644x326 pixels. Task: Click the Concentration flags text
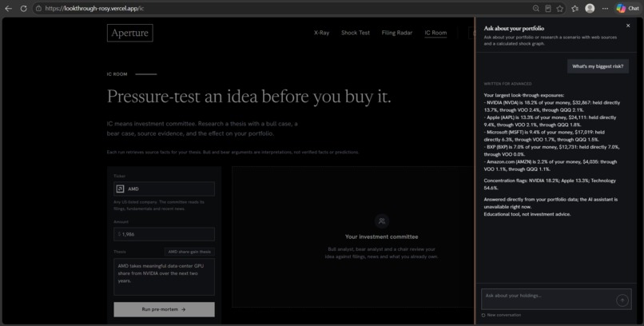pos(550,185)
